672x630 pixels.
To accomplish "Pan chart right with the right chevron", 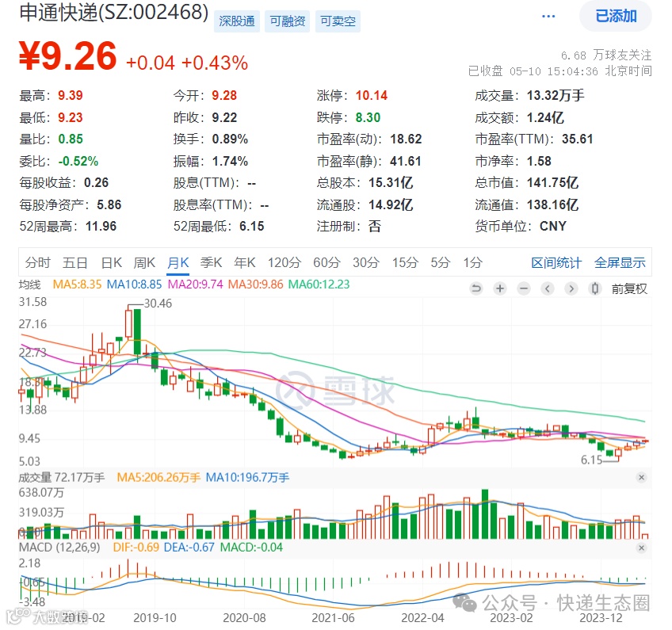I will coord(571,288).
